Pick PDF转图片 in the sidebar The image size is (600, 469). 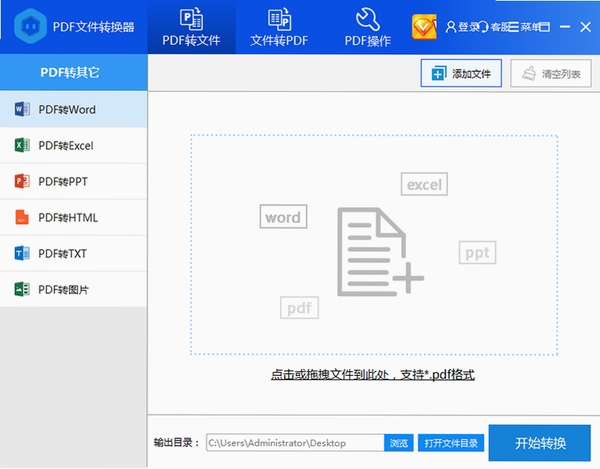tap(73, 289)
